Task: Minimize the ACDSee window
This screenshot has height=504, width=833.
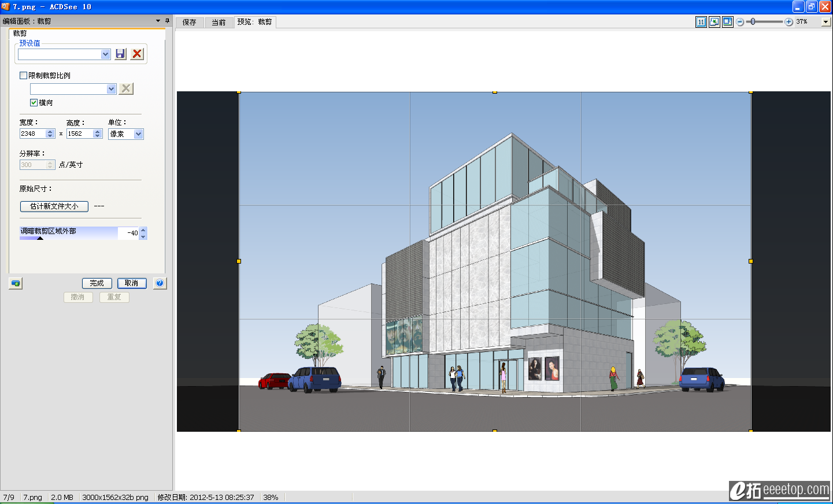Action: [798, 7]
